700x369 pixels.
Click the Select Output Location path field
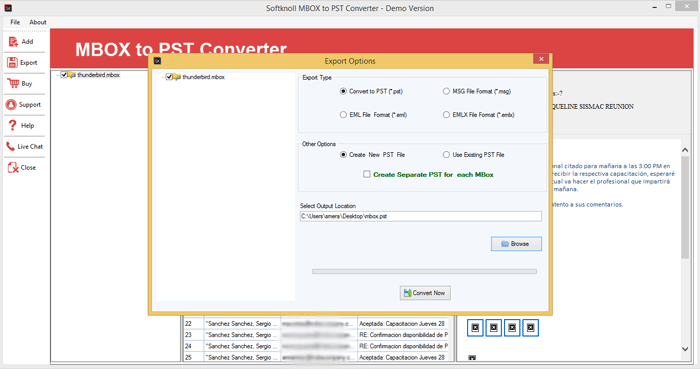coord(421,216)
